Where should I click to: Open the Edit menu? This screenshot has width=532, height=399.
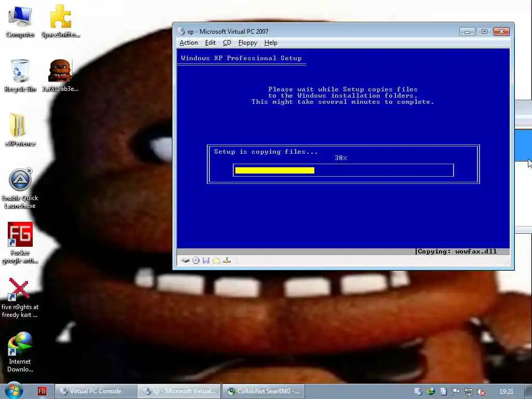pos(210,43)
